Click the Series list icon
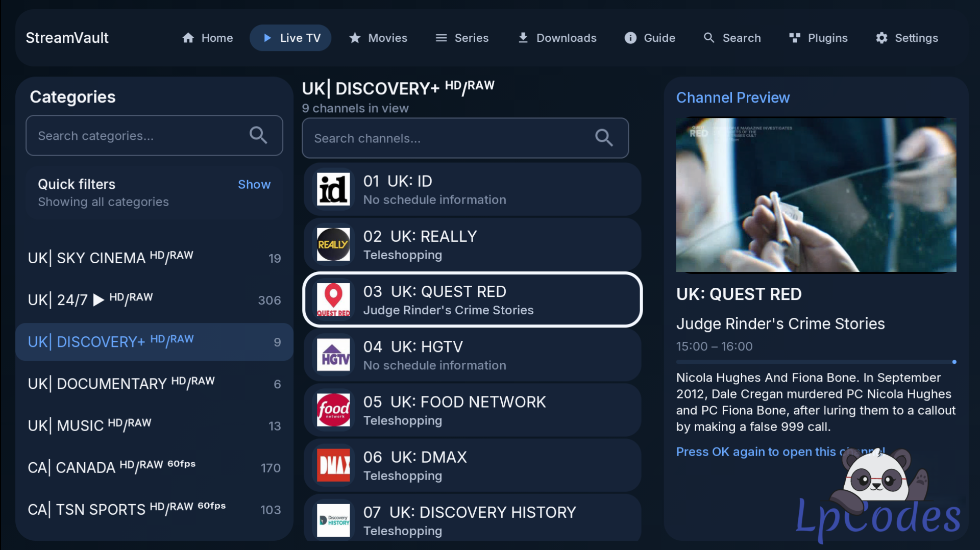This screenshot has height=550, width=980. click(x=441, y=38)
